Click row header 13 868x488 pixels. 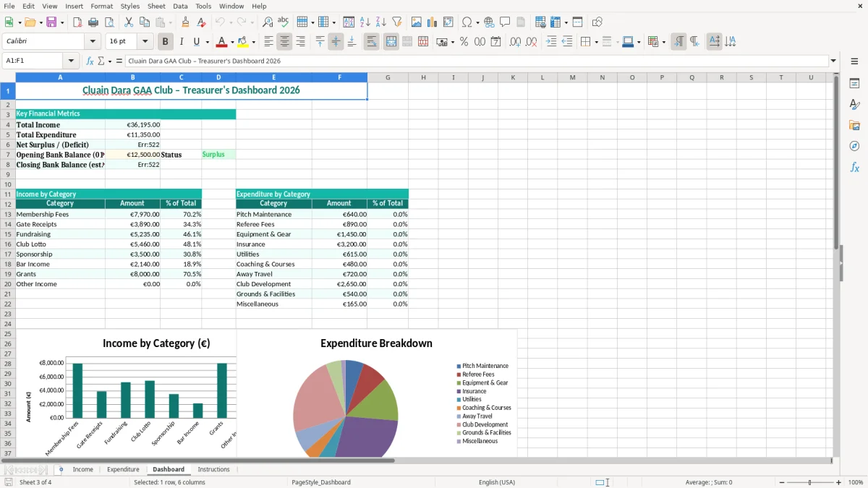(8, 214)
